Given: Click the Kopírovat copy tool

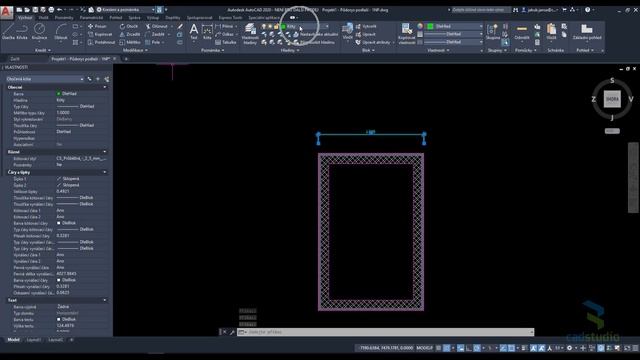Looking at the screenshot, I should [100, 34].
